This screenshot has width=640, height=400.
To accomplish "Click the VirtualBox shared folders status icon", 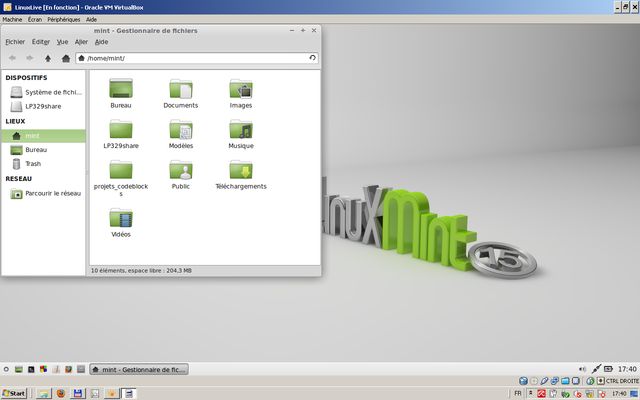I will 565,381.
